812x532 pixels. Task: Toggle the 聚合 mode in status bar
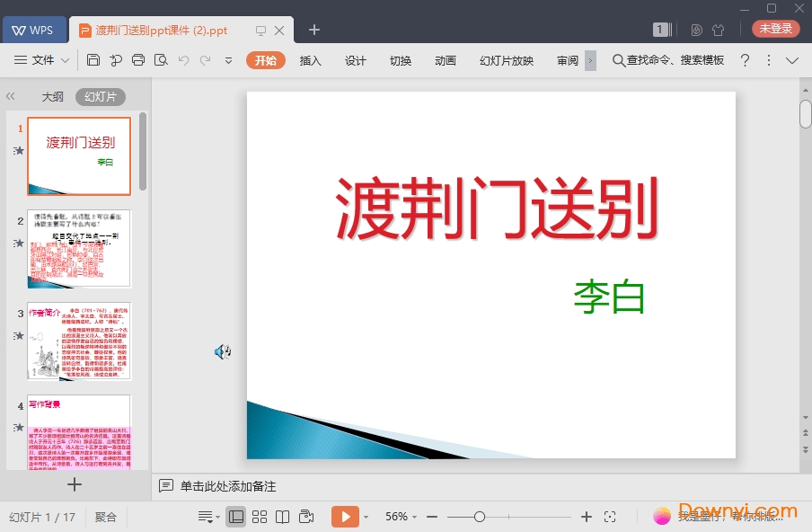tap(105, 517)
